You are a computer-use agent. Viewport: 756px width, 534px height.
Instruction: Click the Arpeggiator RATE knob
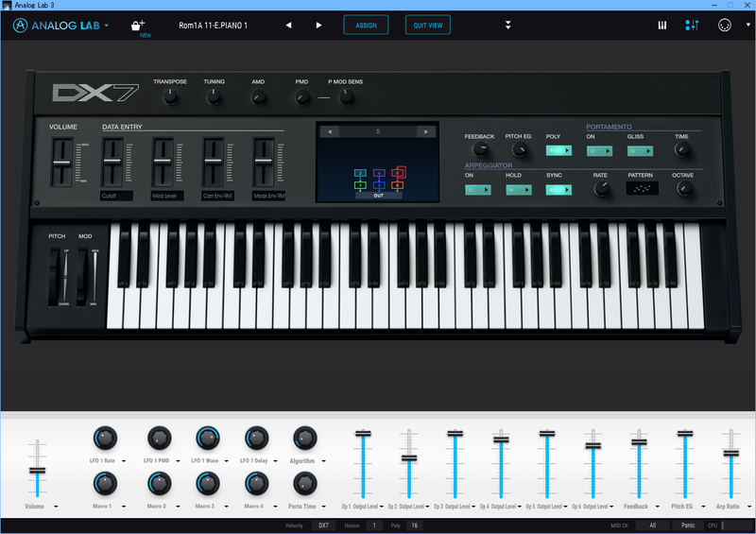(x=601, y=189)
